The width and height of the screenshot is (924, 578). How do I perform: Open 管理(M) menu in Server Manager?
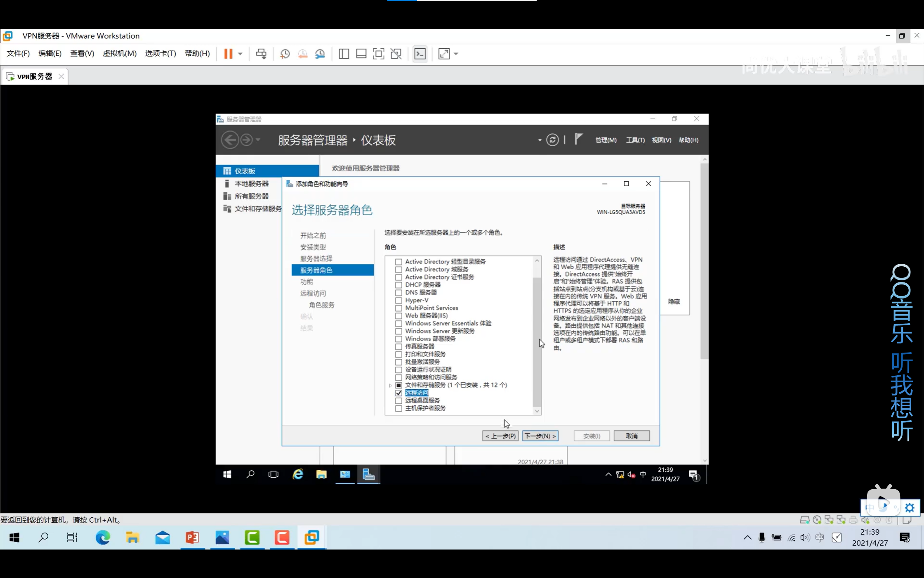click(x=606, y=140)
